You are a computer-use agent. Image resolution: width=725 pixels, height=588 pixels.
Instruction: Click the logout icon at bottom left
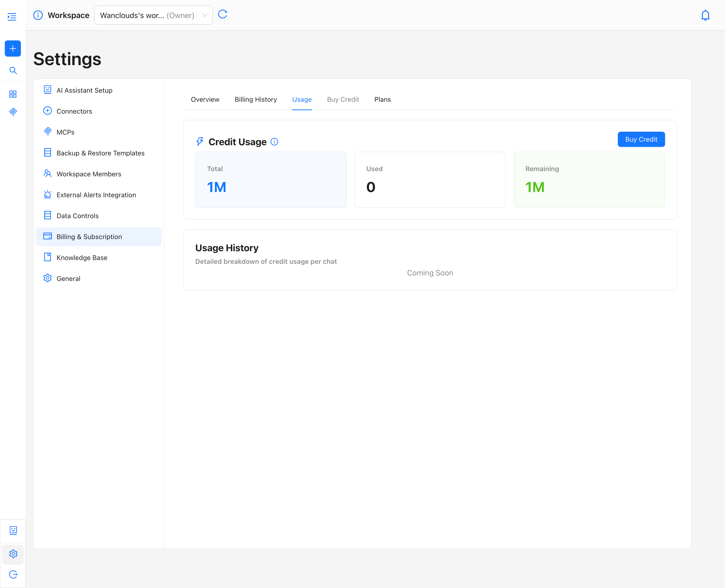[13, 574]
